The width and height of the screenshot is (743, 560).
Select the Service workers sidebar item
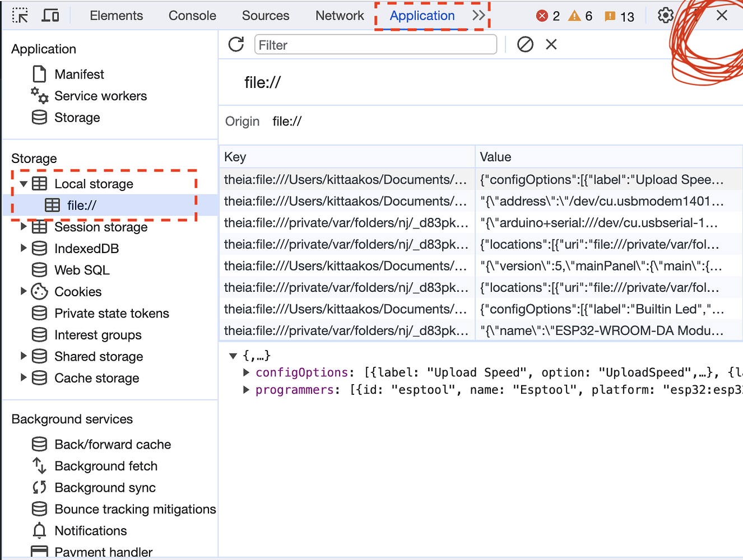click(101, 96)
